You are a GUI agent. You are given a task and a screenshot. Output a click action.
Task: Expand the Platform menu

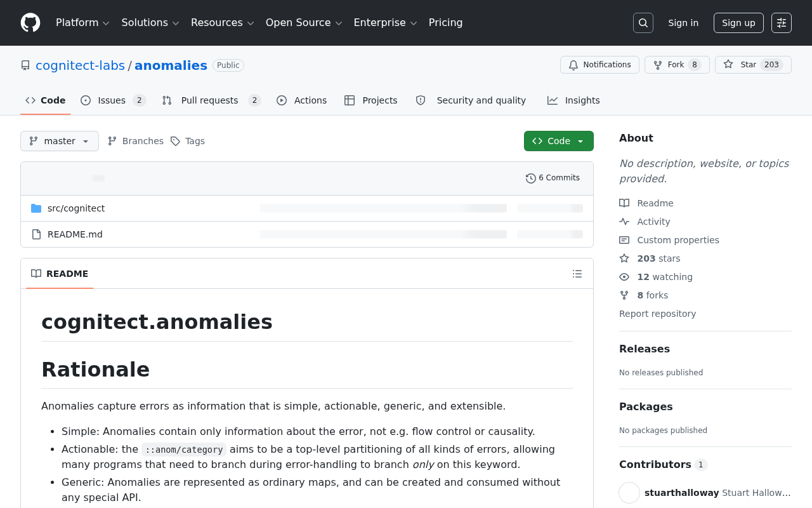click(83, 23)
